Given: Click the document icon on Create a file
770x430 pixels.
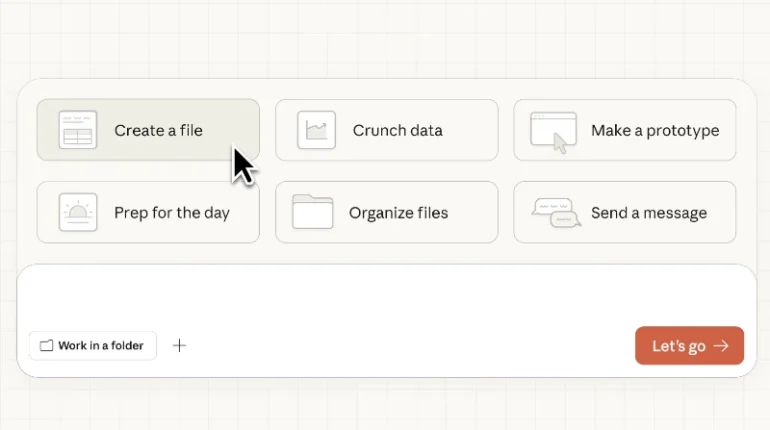Looking at the screenshot, I should click(x=77, y=130).
